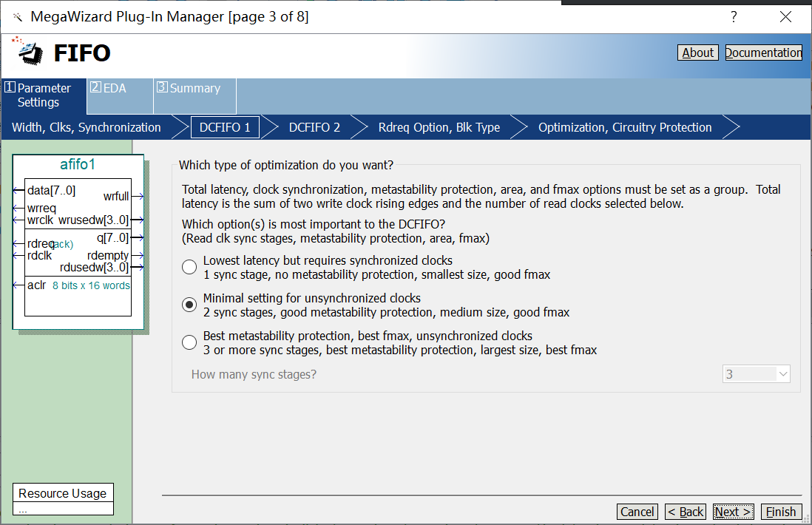Close the MegaWizard Plug-In Manager window
The width and height of the screenshot is (812, 525).
(x=785, y=17)
